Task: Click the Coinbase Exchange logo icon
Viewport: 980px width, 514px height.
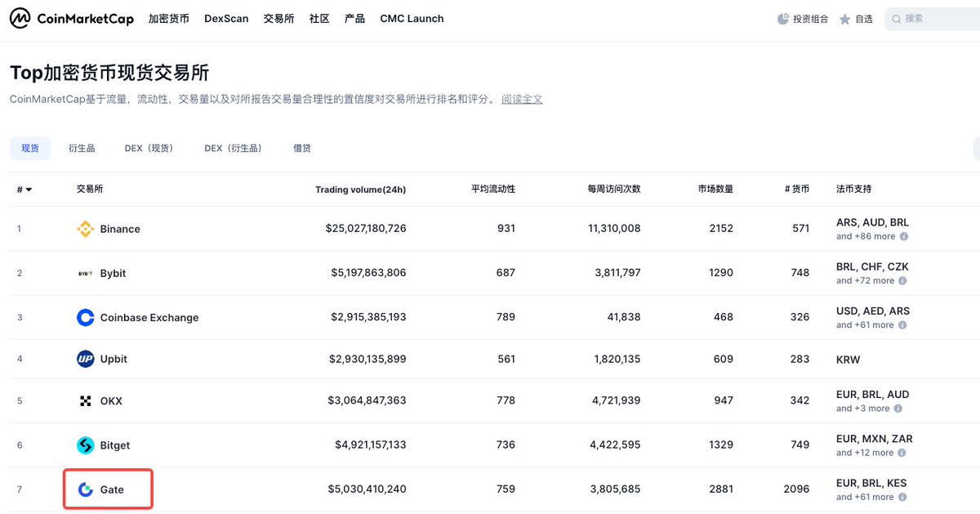Action: [x=85, y=317]
